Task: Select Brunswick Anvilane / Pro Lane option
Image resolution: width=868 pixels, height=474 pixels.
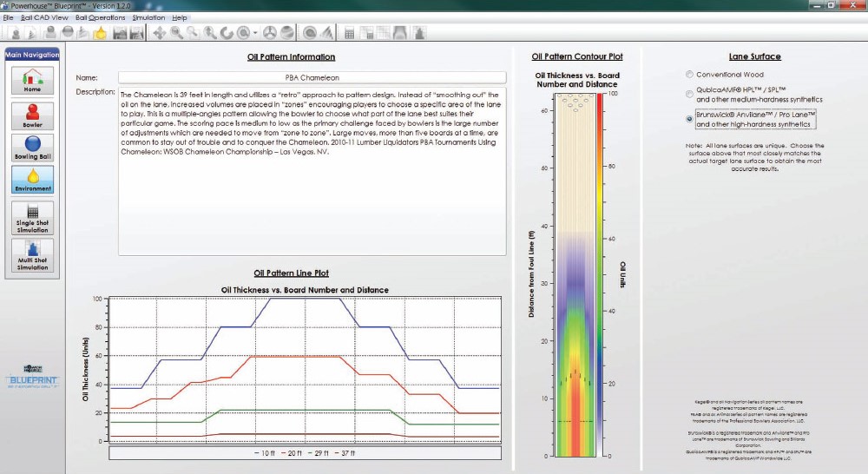Action: (690, 117)
